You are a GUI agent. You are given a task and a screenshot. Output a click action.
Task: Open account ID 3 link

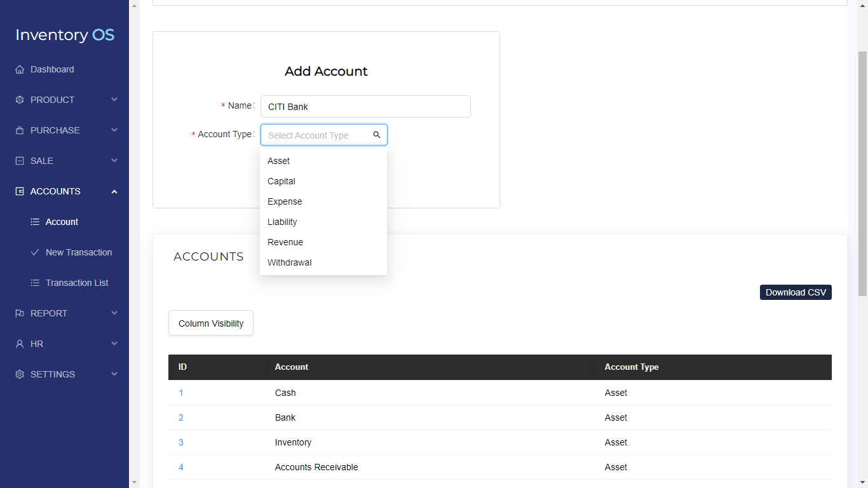(x=181, y=442)
